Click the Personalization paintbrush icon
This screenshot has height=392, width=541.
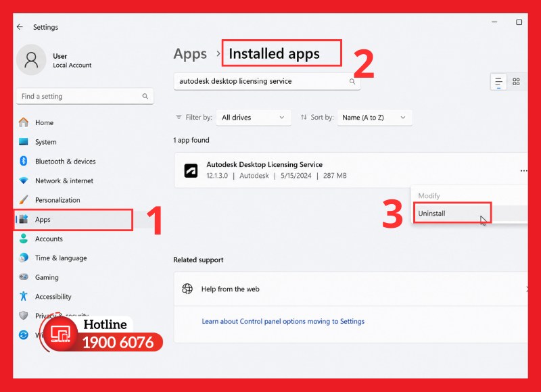click(x=24, y=199)
